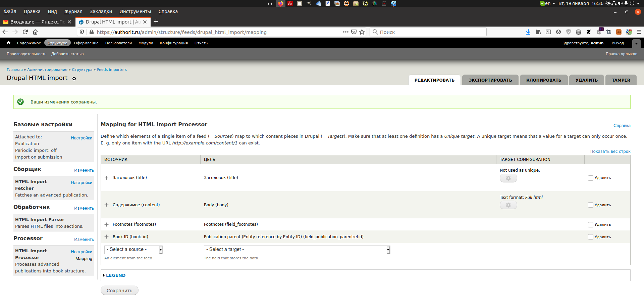Image resolution: width=644 pixels, height=300 pixels.
Task: Click Feeds importers breadcrumb link
Action: 112,70
